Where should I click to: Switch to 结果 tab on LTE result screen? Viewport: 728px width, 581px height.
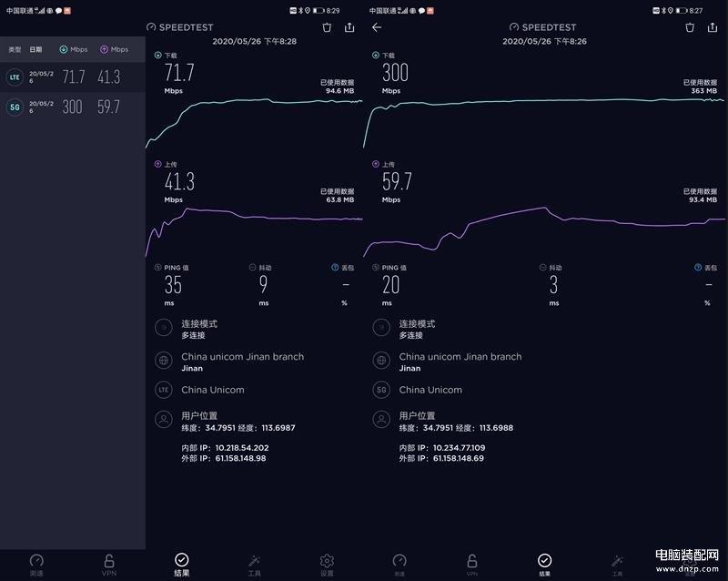(181, 565)
